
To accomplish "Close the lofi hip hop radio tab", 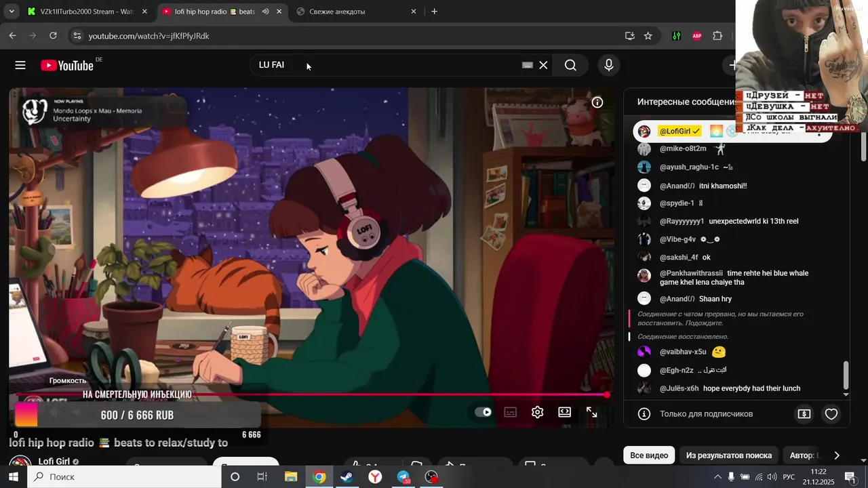I will pyautogui.click(x=279, y=12).
